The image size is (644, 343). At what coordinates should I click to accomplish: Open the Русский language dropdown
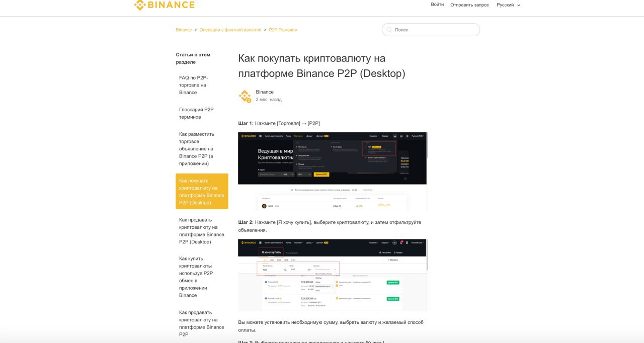click(508, 5)
